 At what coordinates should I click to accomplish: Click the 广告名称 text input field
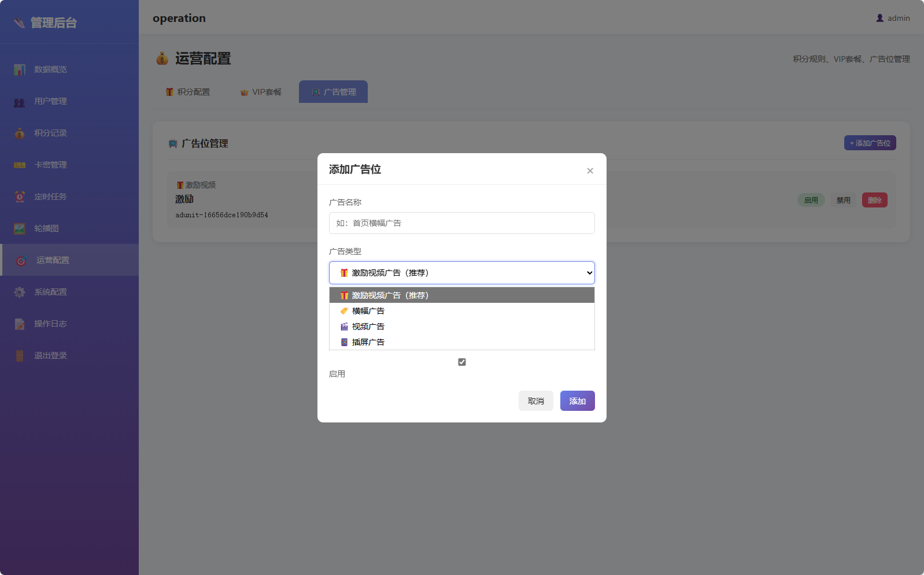pos(461,223)
